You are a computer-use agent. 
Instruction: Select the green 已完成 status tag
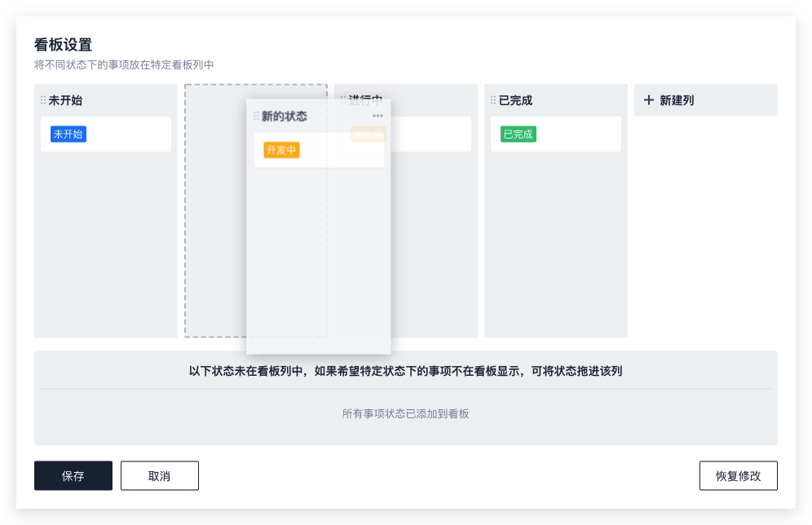point(519,134)
